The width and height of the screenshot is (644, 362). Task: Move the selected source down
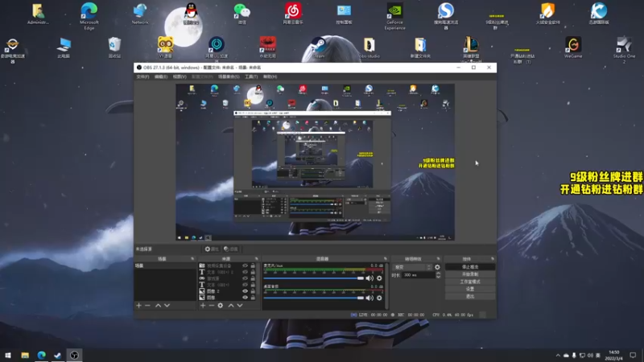[240, 306]
